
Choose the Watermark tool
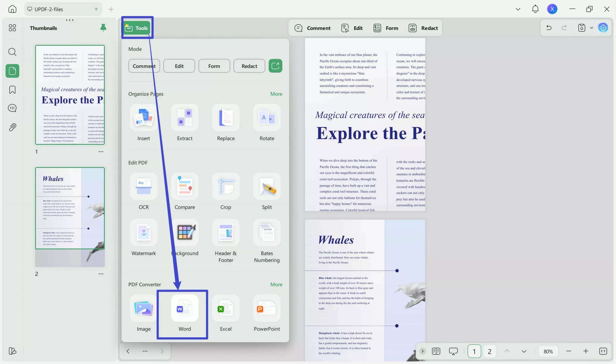click(143, 232)
